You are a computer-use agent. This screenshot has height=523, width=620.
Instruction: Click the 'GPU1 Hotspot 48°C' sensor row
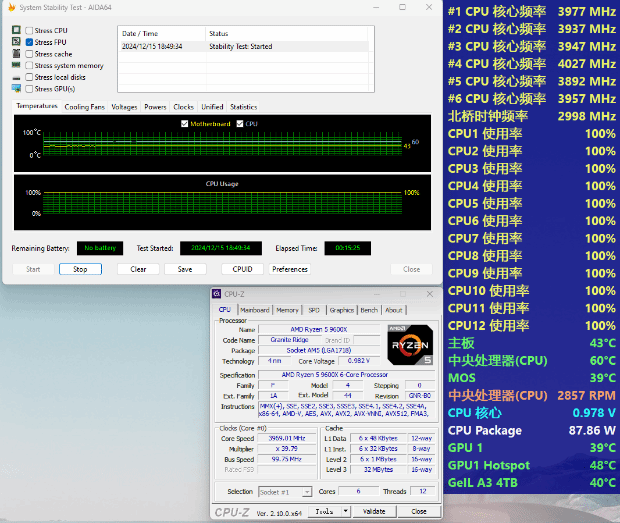531,465
